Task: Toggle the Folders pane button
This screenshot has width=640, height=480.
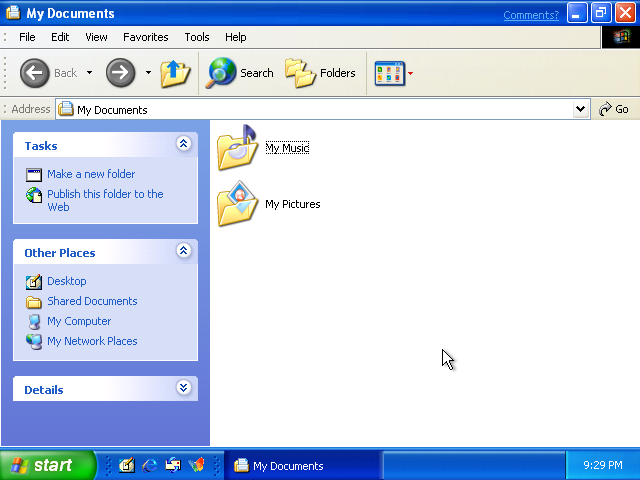Action: tap(320, 73)
